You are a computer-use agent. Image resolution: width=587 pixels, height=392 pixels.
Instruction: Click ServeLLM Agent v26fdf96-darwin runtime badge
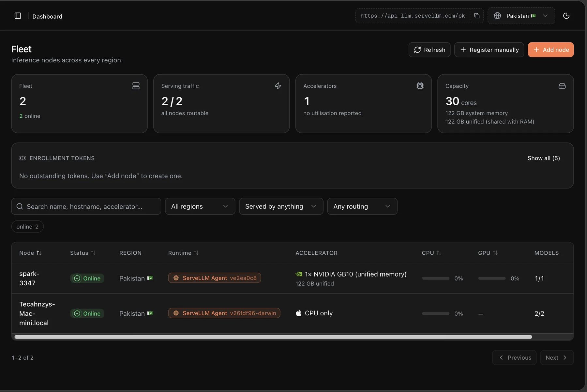(x=224, y=313)
